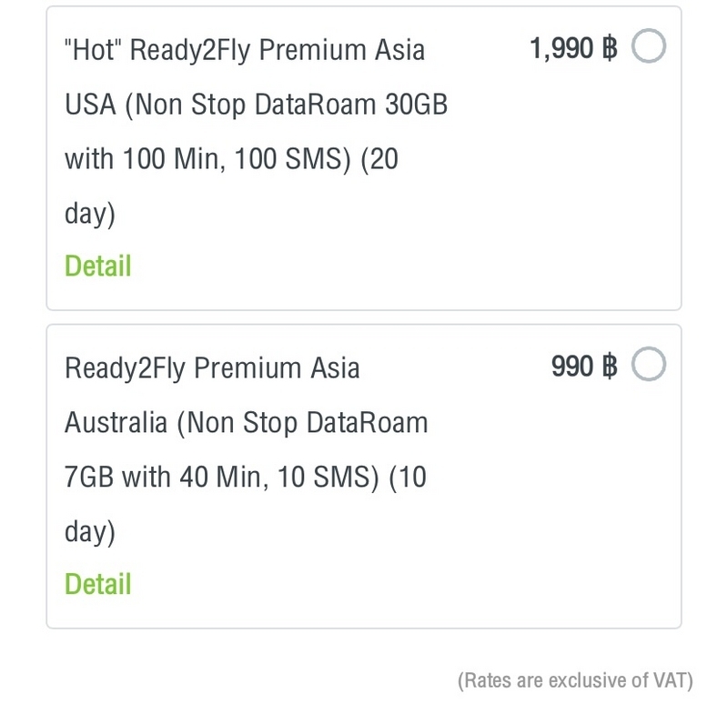Click the Australia Non Stop DataRoam line
Screen dimensions: 728x704
[x=246, y=423]
